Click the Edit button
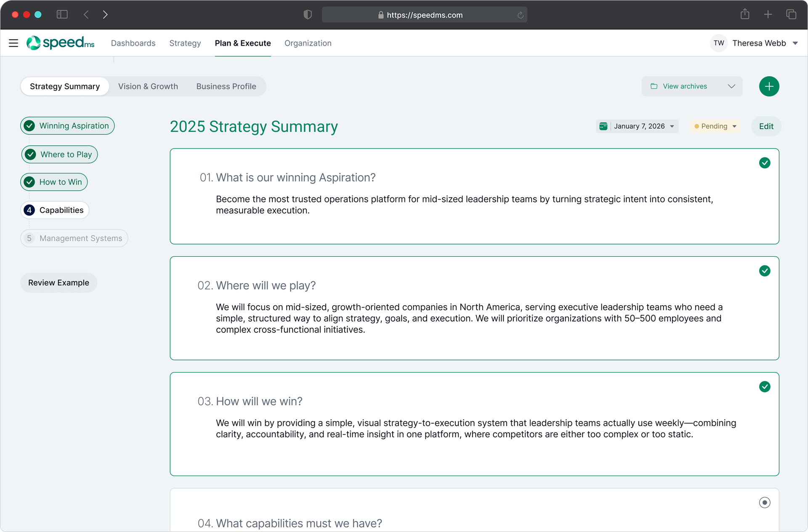 point(765,126)
